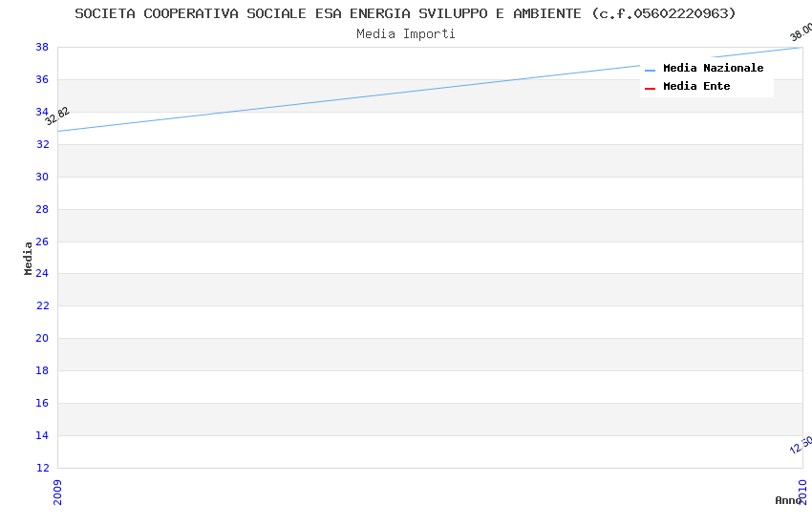Click the 12 y-axis tick label
Viewport: 812px width, 525px height.
[x=42, y=469]
